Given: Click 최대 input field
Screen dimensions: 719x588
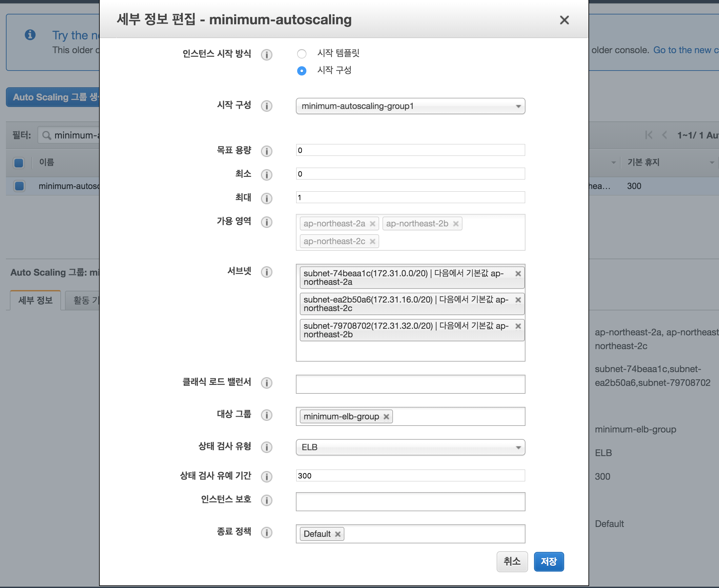Looking at the screenshot, I should coord(410,197).
